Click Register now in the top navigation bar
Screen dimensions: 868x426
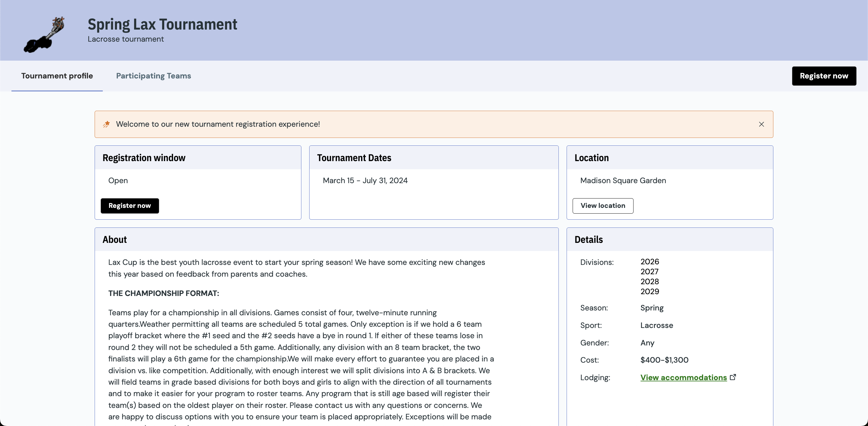[824, 76]
